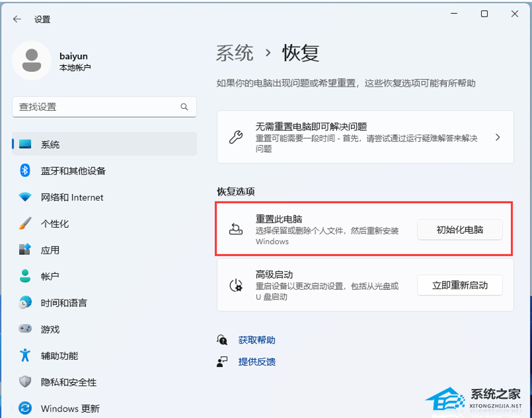The height and width of the screenshot is (418, 532).
Task: Maximize the Settings window
Action: [x=484, y=14]
